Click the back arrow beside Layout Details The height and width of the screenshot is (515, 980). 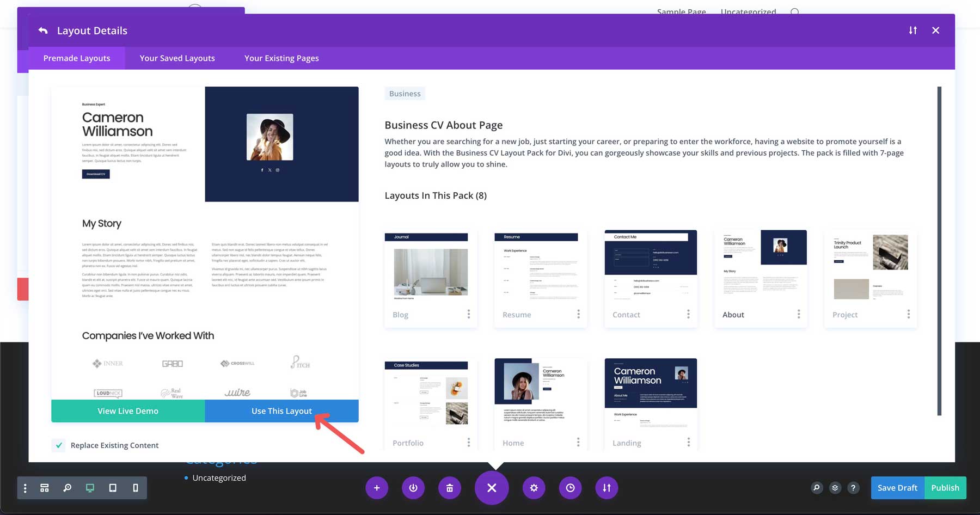click(43, 30)
